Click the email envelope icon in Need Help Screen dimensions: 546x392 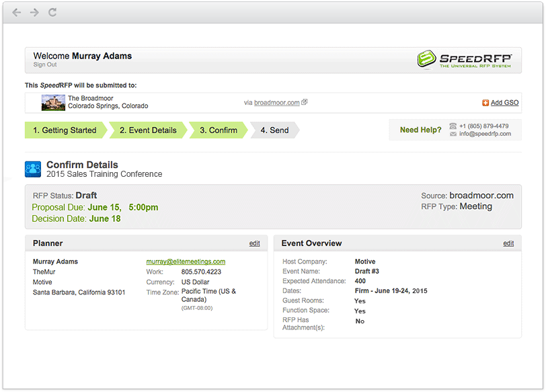click(x=453, y=134)
